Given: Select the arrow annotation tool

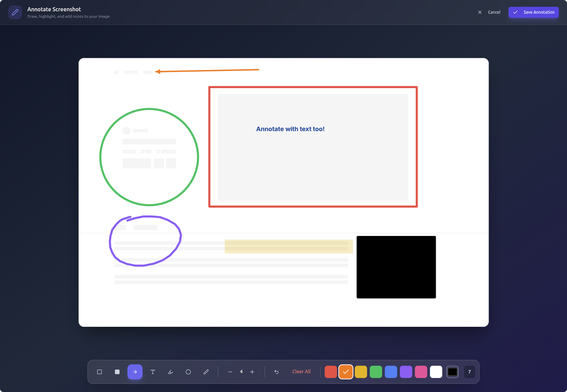Looking at the screenshot, I should (135, 372).
